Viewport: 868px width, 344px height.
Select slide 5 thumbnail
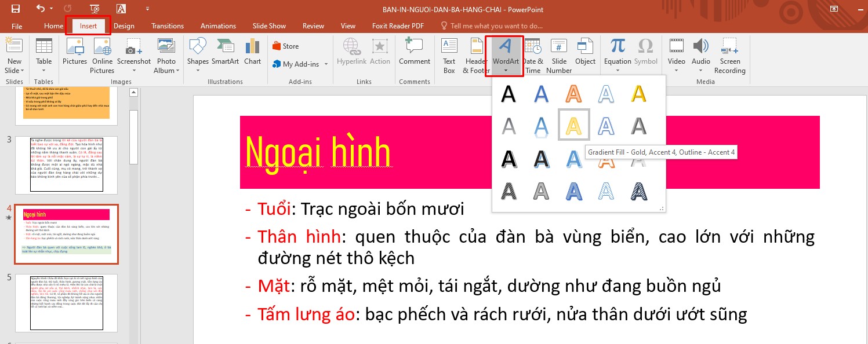point(66,303)
